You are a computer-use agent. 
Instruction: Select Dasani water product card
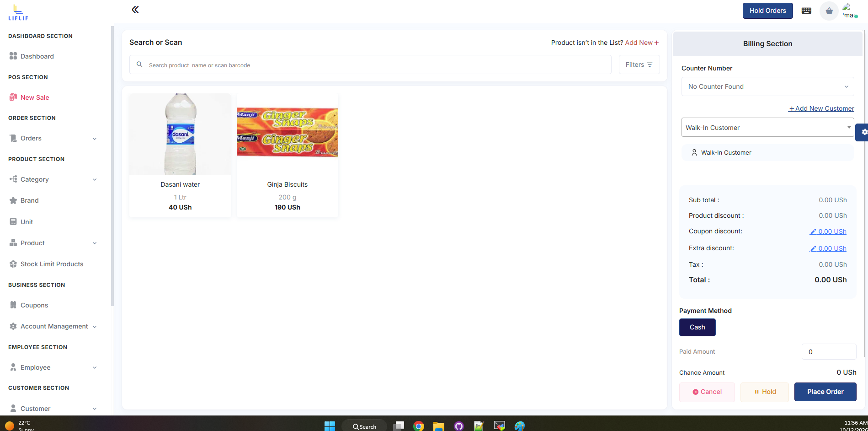(x=180, y=155)
